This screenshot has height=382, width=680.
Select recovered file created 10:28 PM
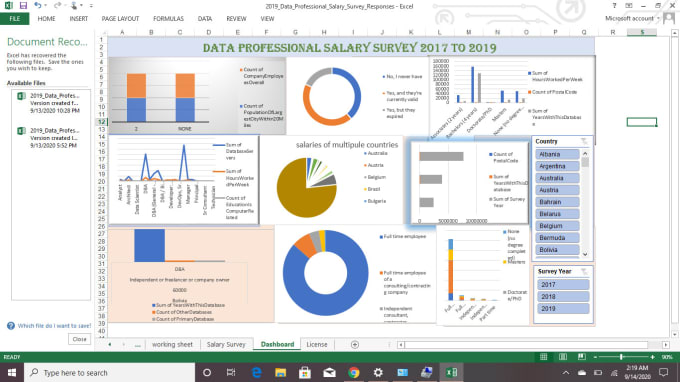(51, 103)
